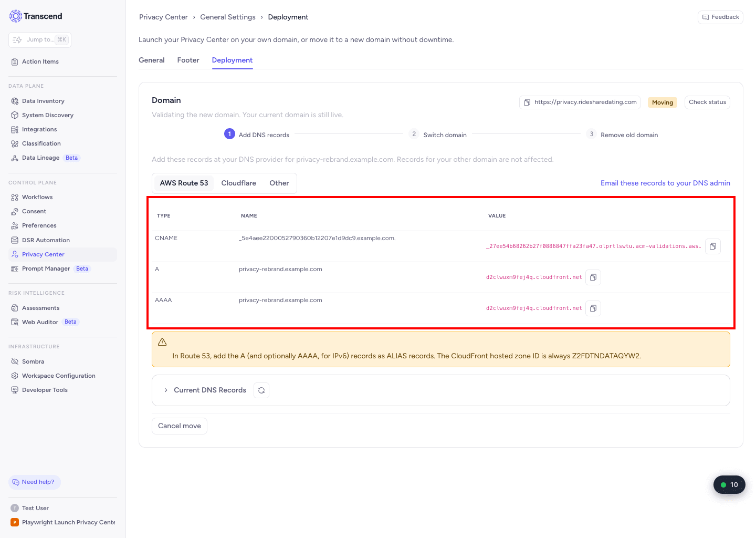Click the Need help? button
Viewport: 756px width, 538px height.
(35, 482)
